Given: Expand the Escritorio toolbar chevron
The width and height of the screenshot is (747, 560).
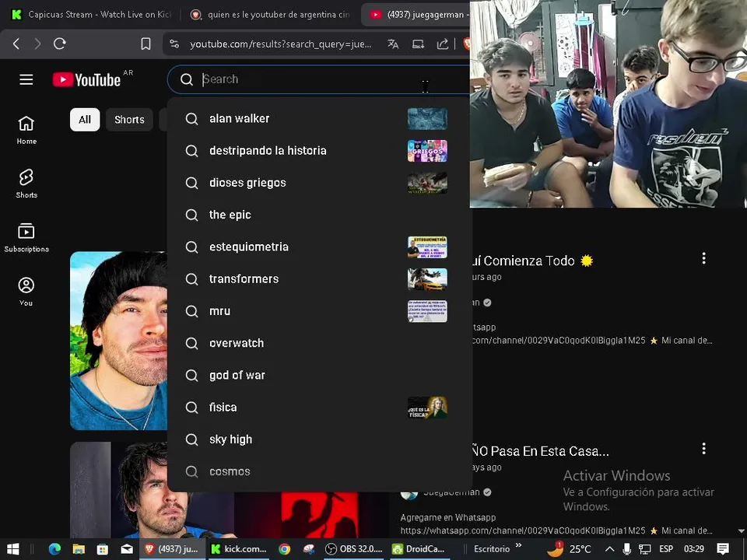Looking at the screenshot, I should [518, 546].
